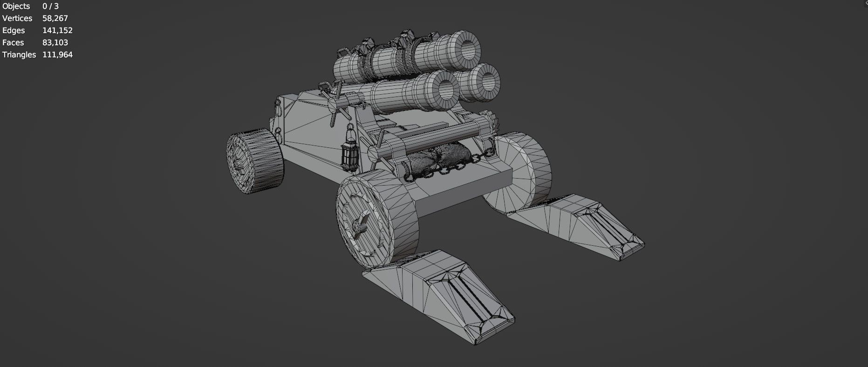Click the '0 / 3' objects count
The width and height of the screenshot is (868, 367).
(50, 6)
